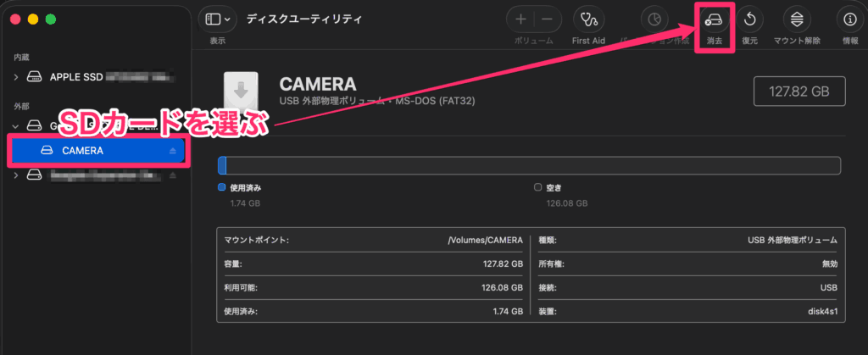Open the 表示 sidebar view dropdown
868x355 pixels.
[x=218, y=19]
